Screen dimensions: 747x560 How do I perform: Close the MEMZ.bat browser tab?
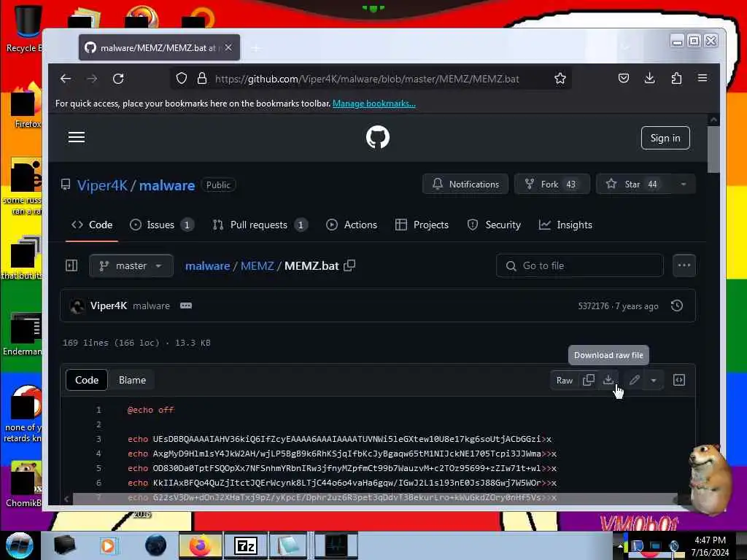tap(228, 47)
